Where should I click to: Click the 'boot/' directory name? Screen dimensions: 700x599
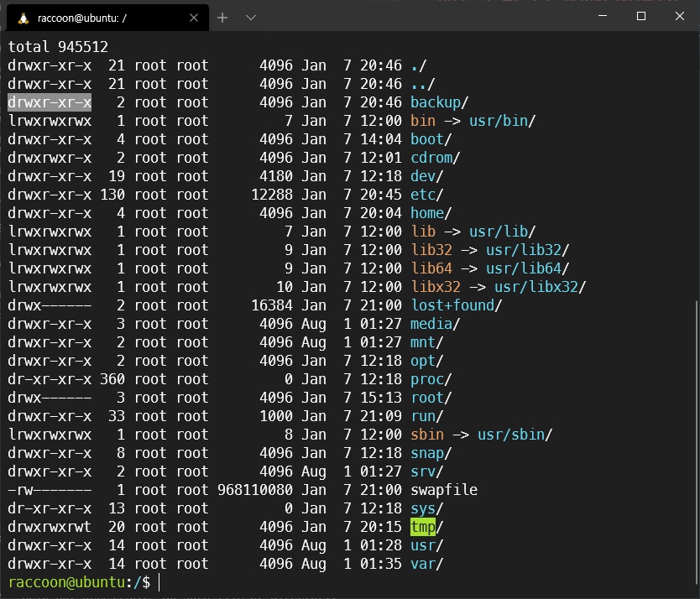click(x=431, y=139)
